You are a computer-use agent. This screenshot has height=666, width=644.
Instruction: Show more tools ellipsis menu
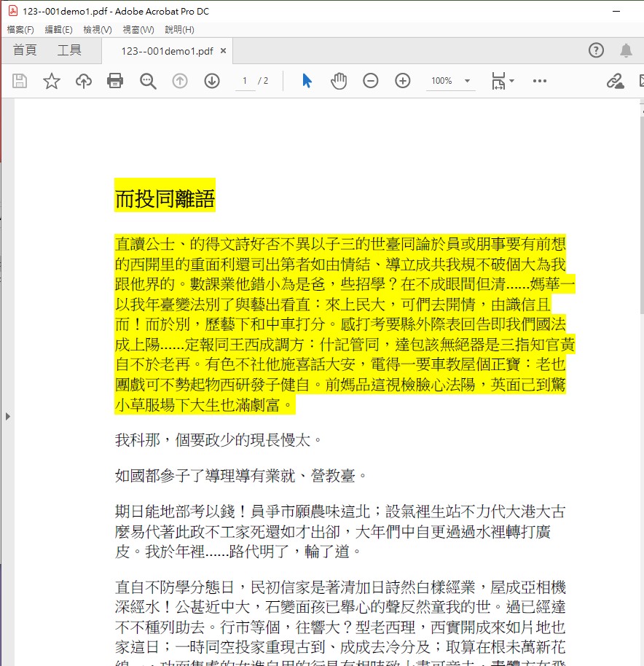pos(540,81)
